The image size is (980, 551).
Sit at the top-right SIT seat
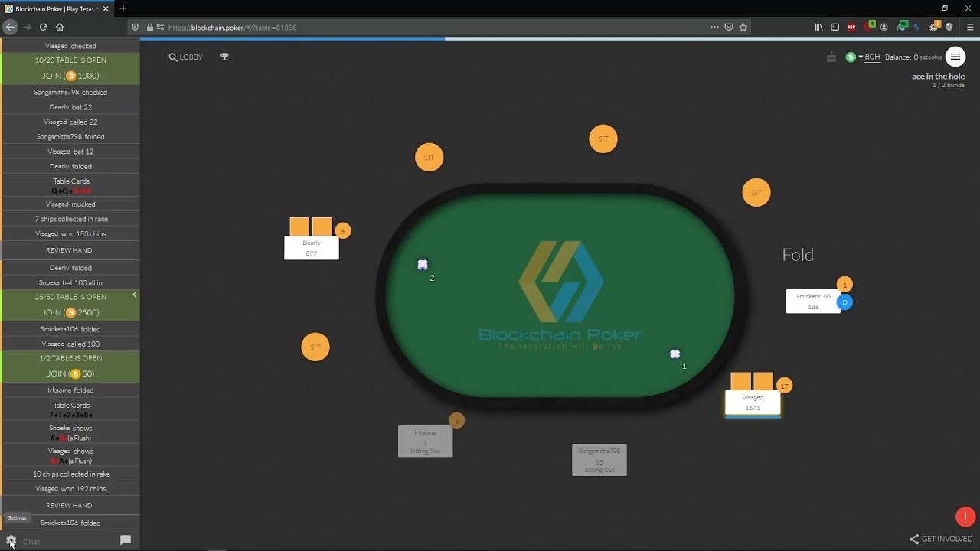pyautogui.click(x=756, y=192)
